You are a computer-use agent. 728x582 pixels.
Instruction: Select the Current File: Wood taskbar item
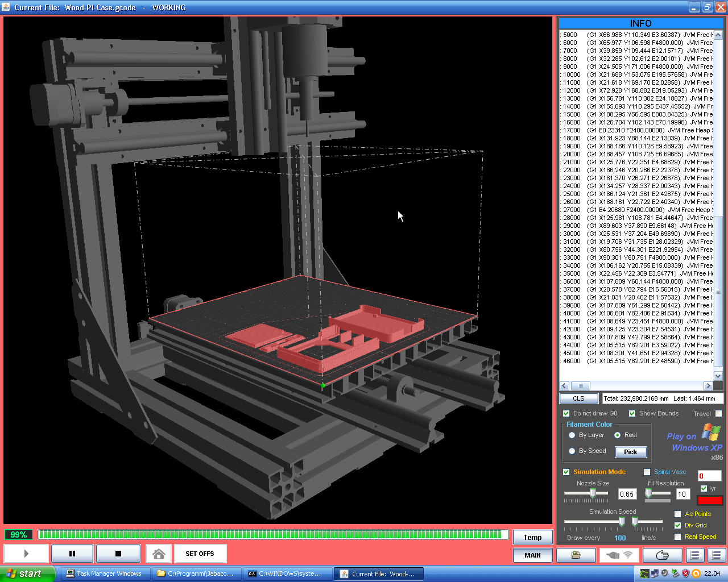pyautogui.click(x=378, y=573)
